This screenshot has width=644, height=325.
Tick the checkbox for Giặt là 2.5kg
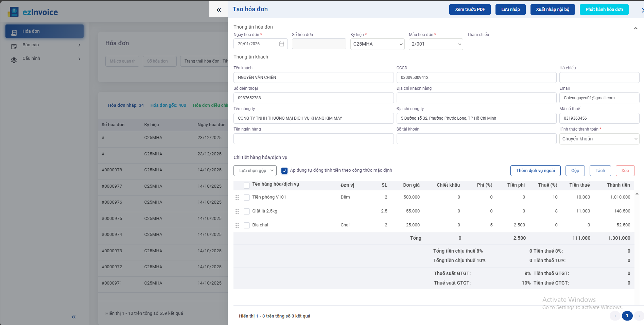tap(247, 211)
